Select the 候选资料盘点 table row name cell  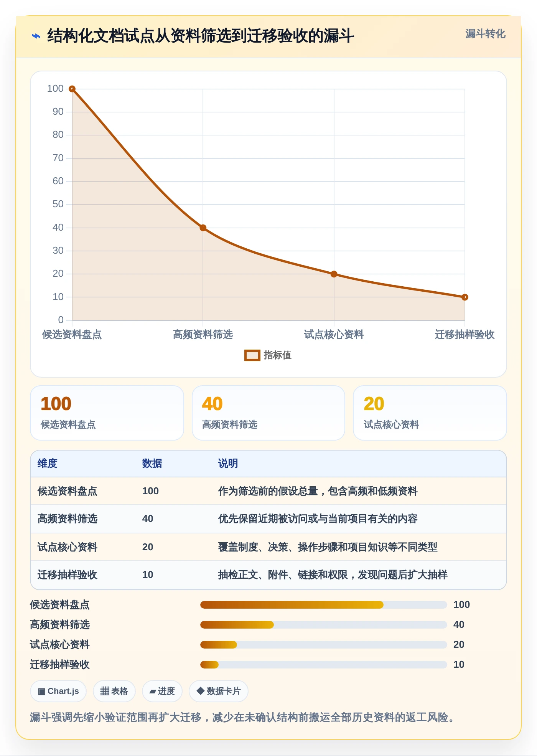pyautogui.click(x=68, y=491)
